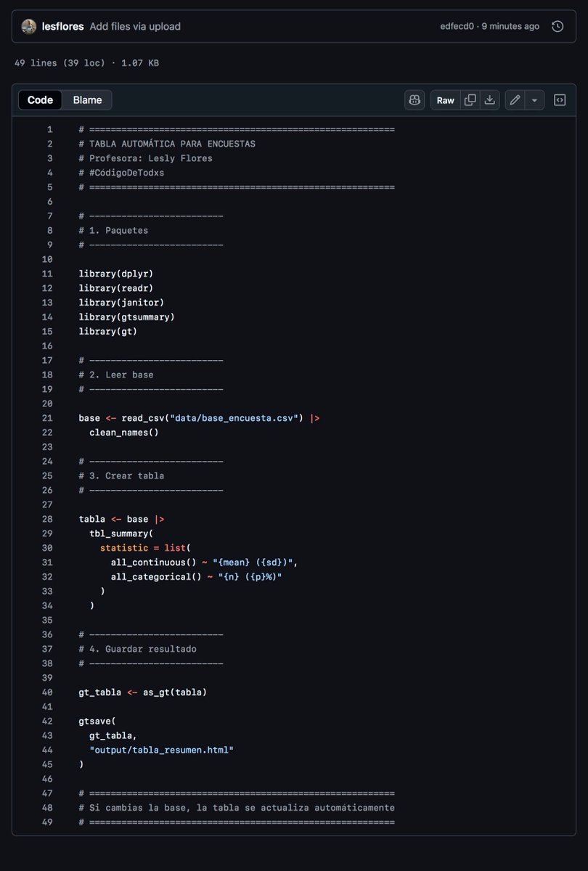Viewport: 588px width, 871px height.
Task: Open Copilot chat icon in file toolbar
Action: pyautogui.click(x=415, y=100)
